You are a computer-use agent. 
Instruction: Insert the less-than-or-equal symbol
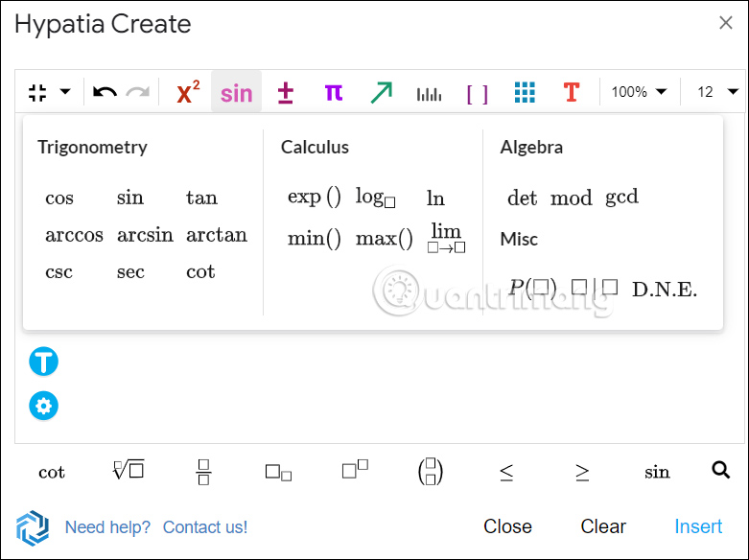[506, 473]
